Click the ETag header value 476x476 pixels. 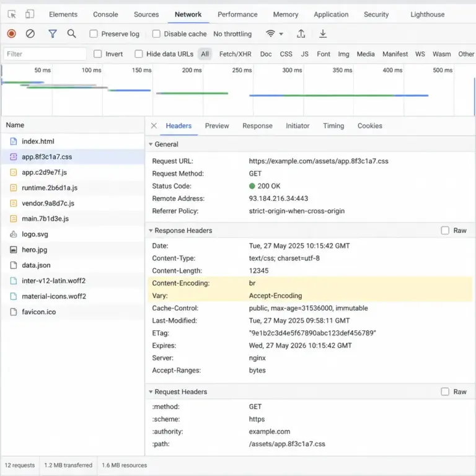click(312, 333)
